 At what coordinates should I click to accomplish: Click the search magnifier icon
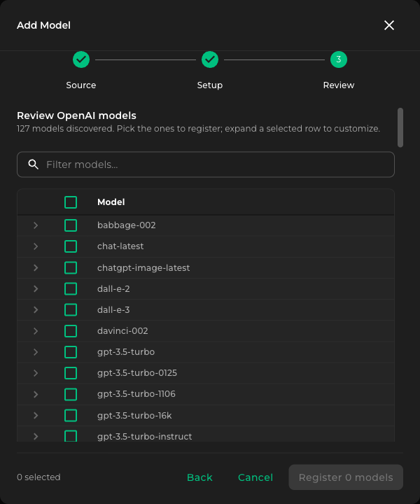(x=33, y=164)
